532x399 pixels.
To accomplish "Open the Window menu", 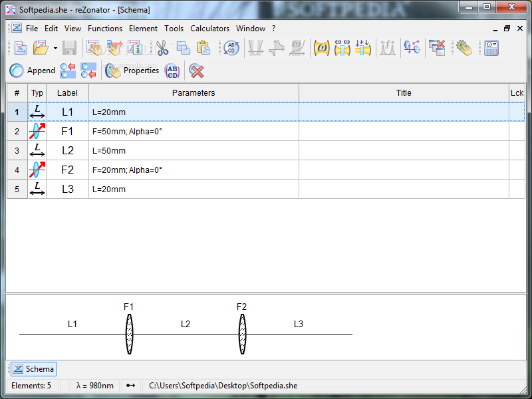I will click(251, 29).
